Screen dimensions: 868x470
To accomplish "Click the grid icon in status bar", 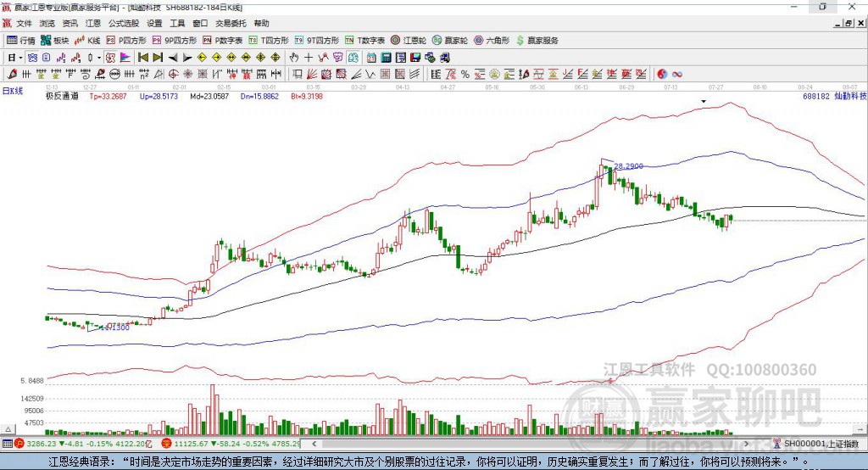I will coord(7,444).
